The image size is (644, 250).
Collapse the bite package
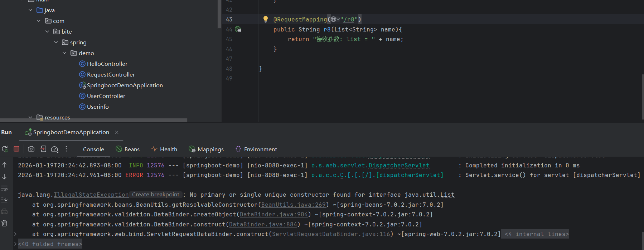47,31
